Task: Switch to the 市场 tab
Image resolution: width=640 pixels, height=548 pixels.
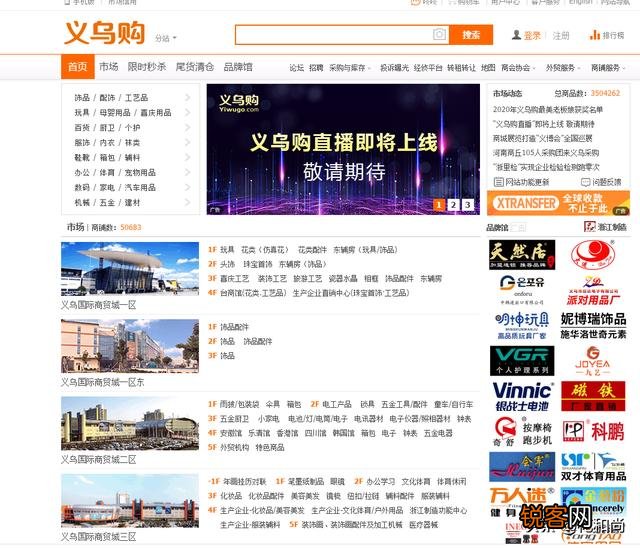Action: point(109,67)
